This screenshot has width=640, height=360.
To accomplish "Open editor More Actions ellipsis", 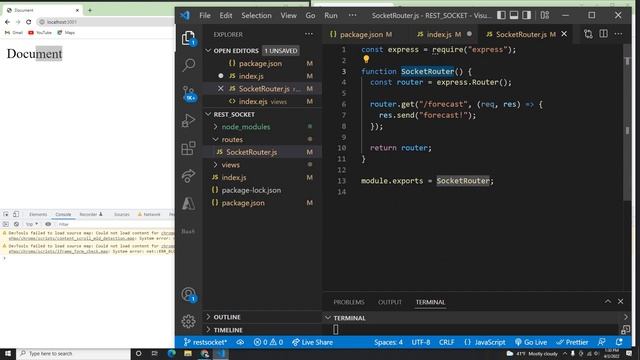I will [x=618, y=34].
